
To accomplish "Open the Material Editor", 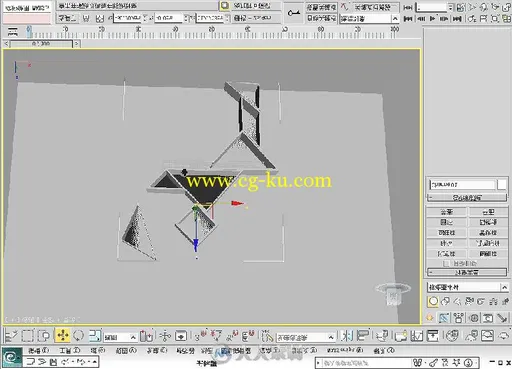I will coord(452,336).
